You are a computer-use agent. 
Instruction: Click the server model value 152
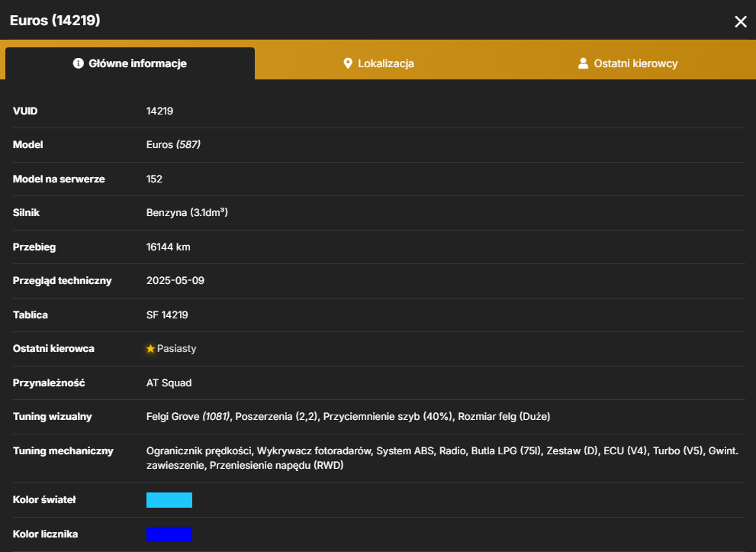pyautogui.click(x=154, y=179)
